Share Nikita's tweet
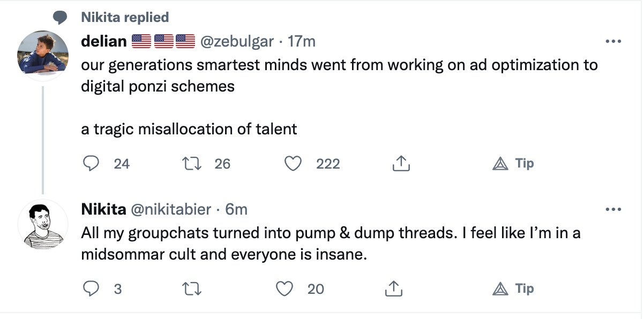The width and height of the screenshot is (644, 319). coord(393,289)
